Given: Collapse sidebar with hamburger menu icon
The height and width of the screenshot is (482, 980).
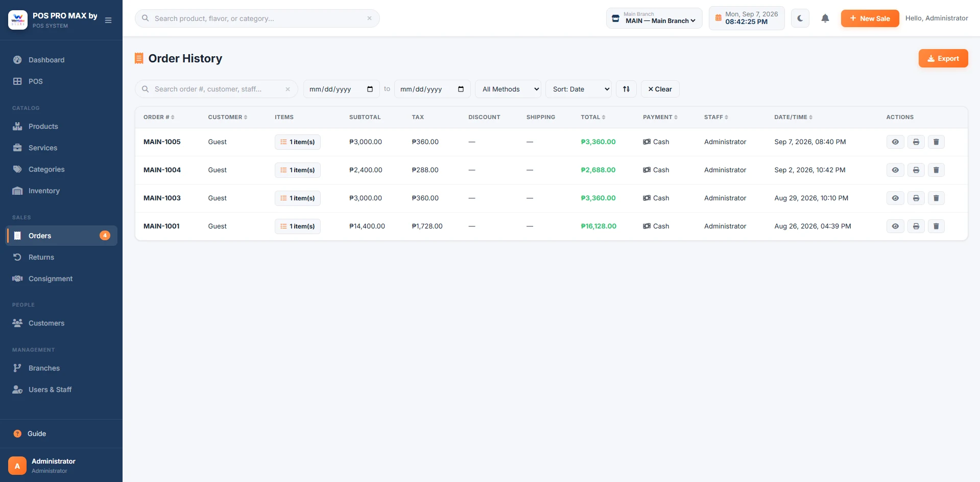Looking at the screenshot, I should pyautogui.click(x=108, y=20).
